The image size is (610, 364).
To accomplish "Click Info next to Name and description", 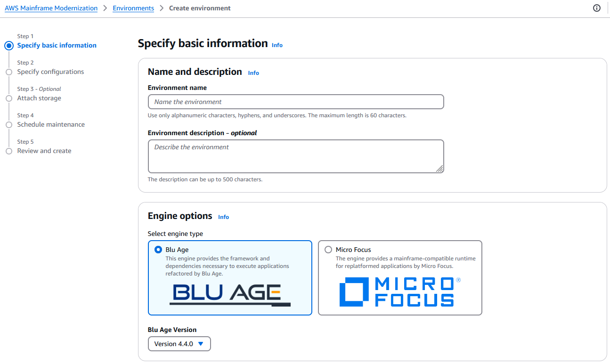I will coord(253,73).
